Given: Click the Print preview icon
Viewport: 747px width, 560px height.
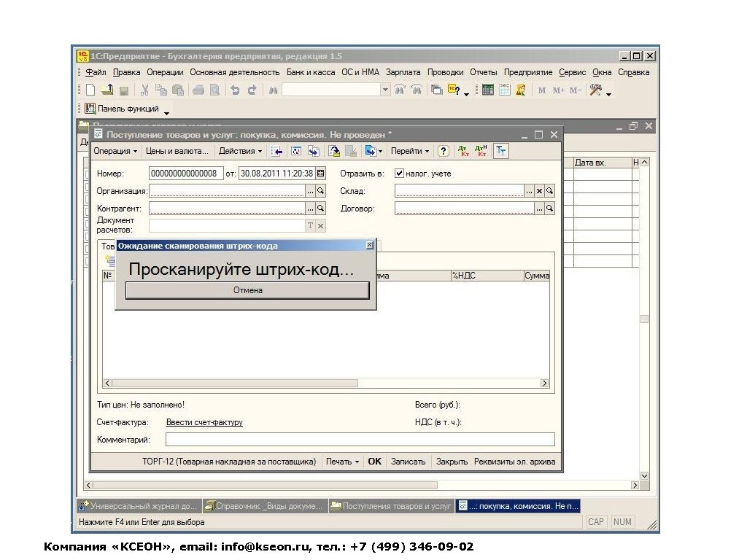Looking at the screenshot, I should click(x=215, y=90).
